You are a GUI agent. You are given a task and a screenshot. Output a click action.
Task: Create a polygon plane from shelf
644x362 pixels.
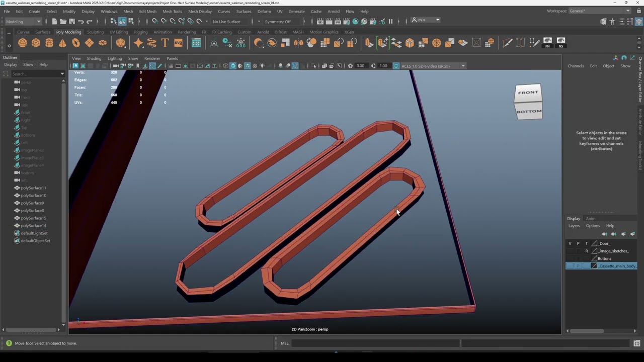point(89,43)
